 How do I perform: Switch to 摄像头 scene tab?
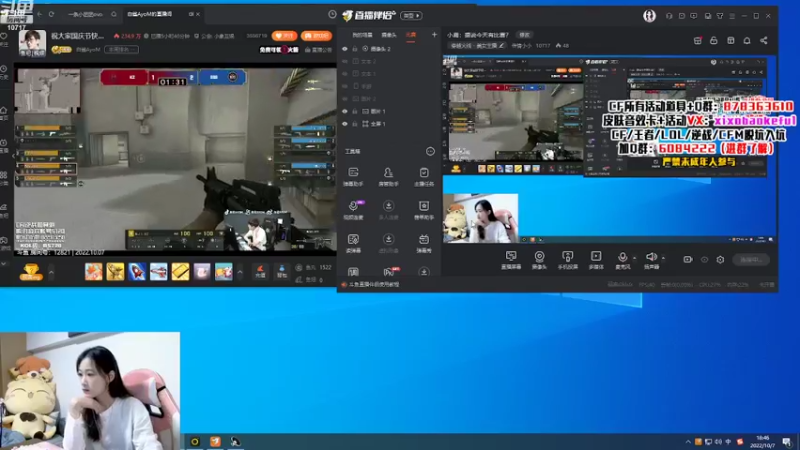(389, 35)
